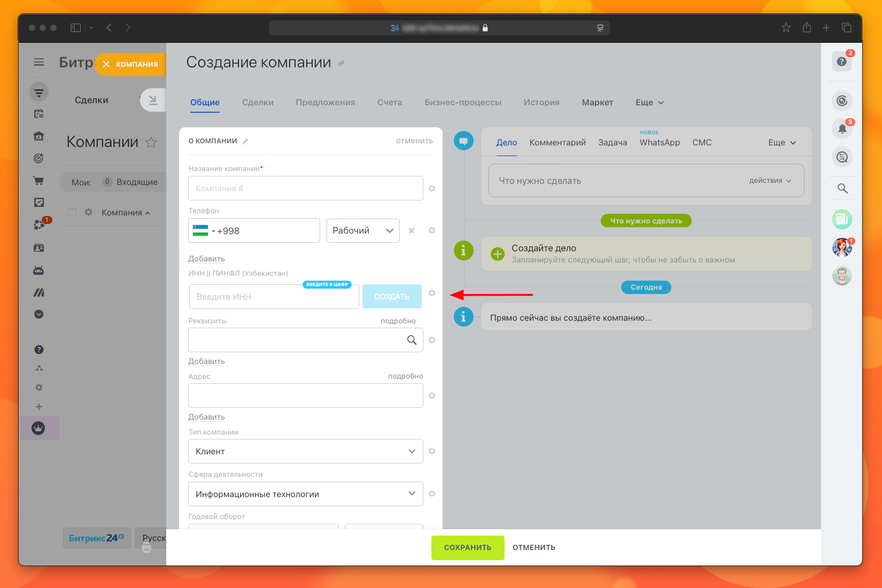The image size is (882, 588).
Task: Tick the select-all checkbox in the companies grid
Action: 72,212
